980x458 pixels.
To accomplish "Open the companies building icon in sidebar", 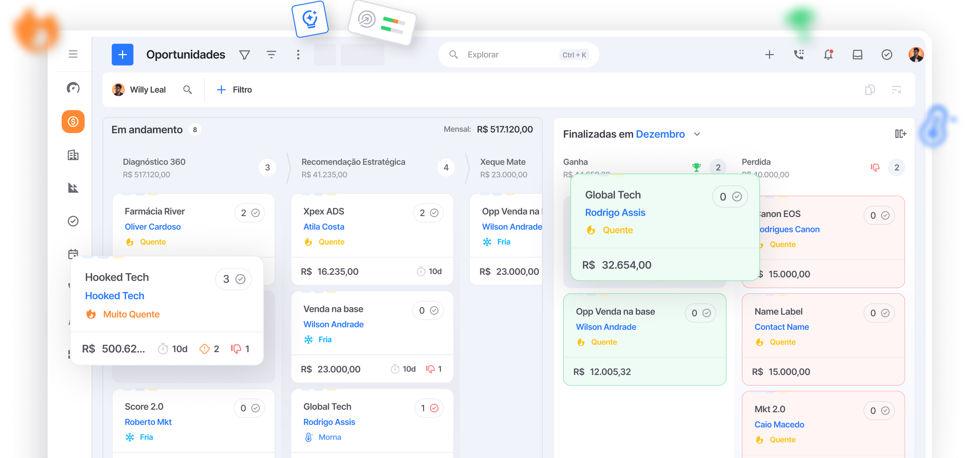I will click(x=73, y=155).
